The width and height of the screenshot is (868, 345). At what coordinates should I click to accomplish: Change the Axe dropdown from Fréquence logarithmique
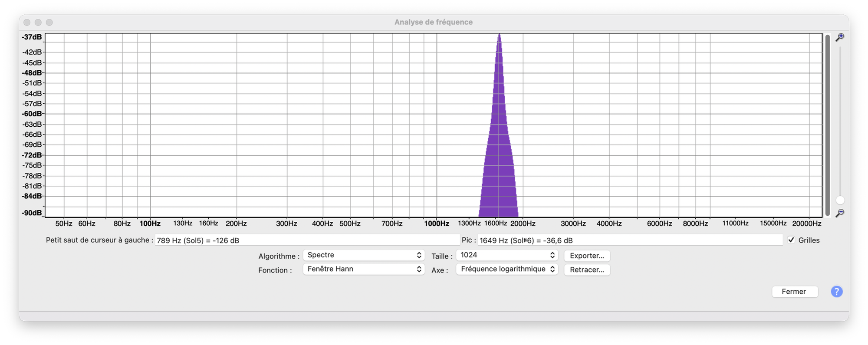pyautogui.click(x=506, y=269)
